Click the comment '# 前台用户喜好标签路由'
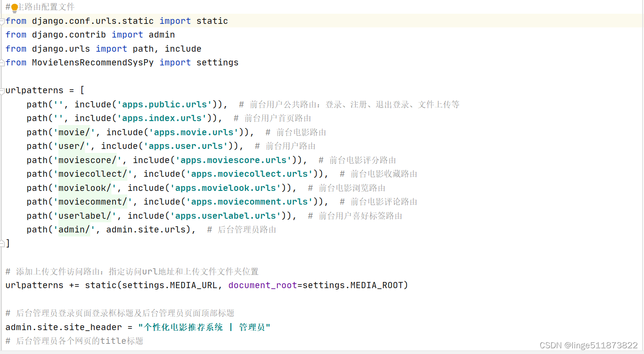Viewport: 644px width, 354px height. (x=355, y=216)
